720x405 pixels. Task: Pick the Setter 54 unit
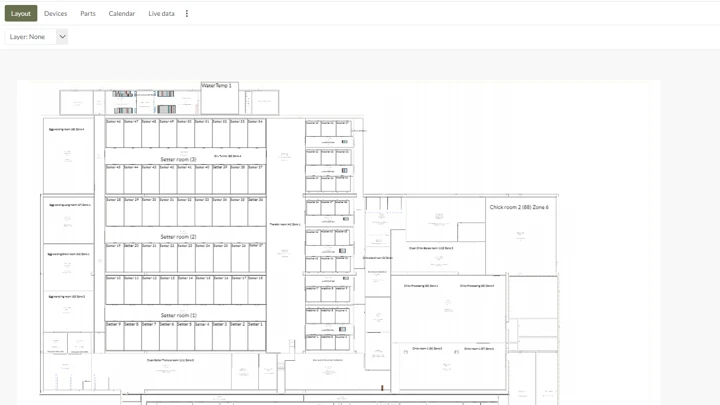256,133
